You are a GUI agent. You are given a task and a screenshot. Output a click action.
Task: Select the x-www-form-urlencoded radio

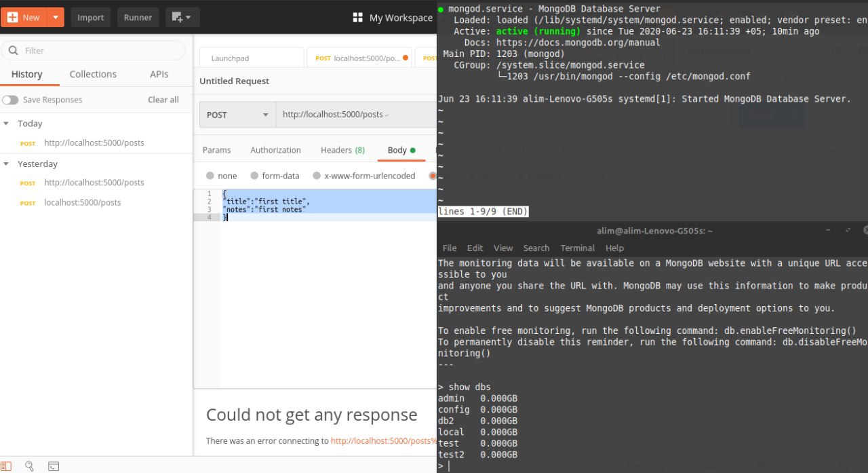click(x=317, y=176)
